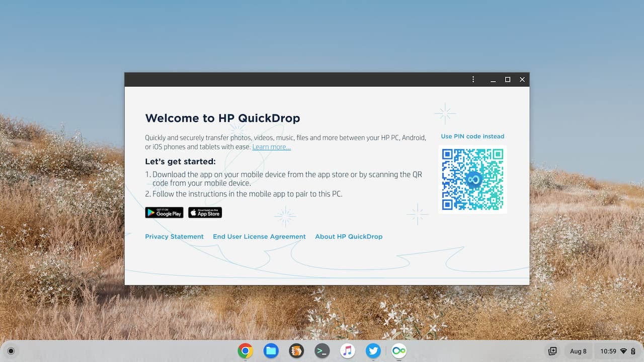The image size is (644, 362).
Task: Open the three-dot menu in the title bar
Action: click(x=473, y=79)
